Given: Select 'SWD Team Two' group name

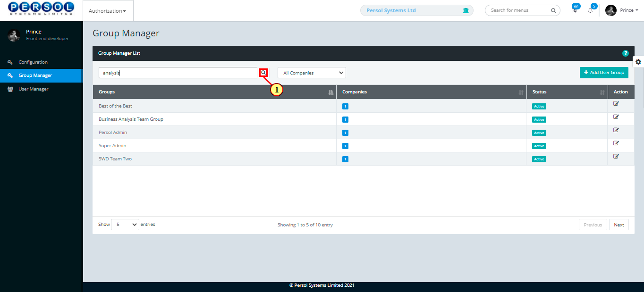Looking at the screenshot, I should [115, 159].
